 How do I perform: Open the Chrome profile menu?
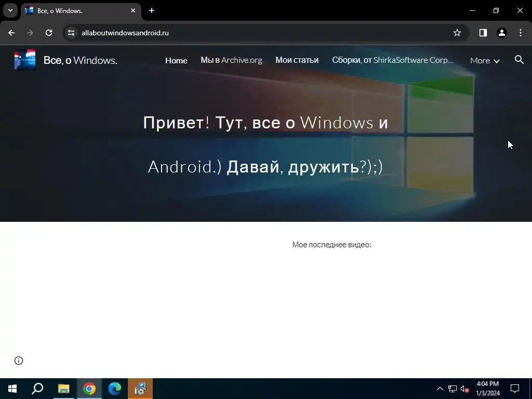click(x=502, y=33)
